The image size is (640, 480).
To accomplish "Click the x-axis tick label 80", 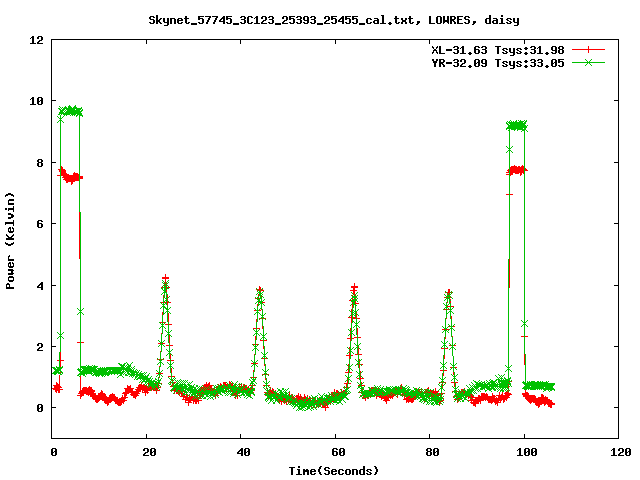I will [x=432, y=452].
